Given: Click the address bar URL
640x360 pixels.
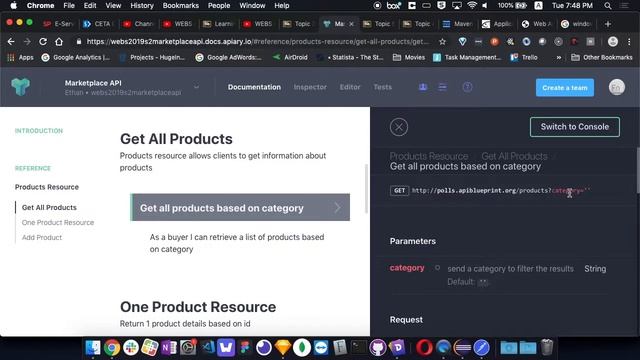Looking at the screenshot, I should 258,42.
